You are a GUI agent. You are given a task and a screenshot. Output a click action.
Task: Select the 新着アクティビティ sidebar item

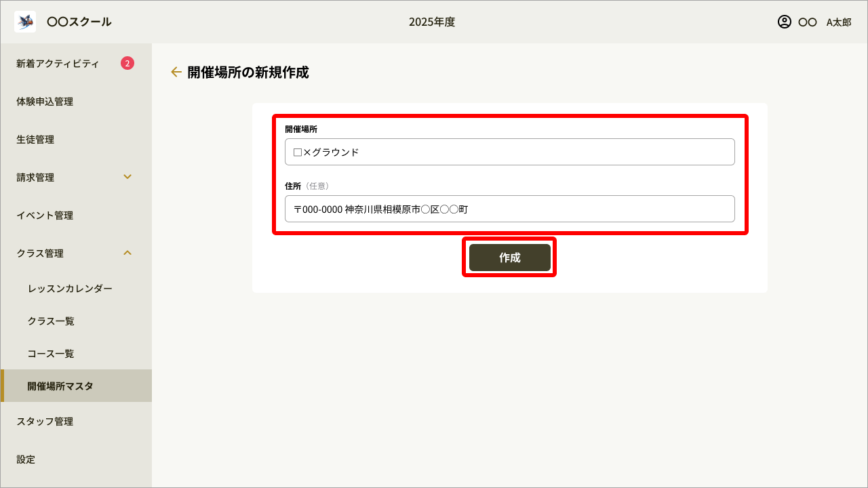point(57,63)
